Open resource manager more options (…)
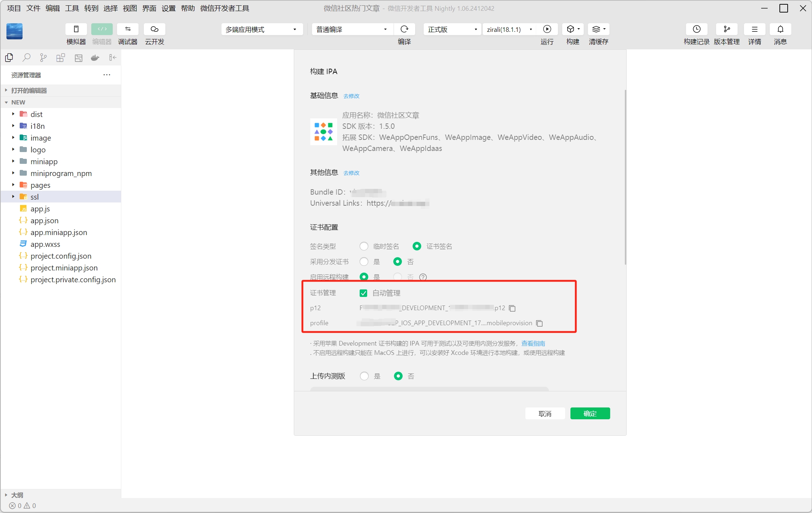 click(107, 75)
